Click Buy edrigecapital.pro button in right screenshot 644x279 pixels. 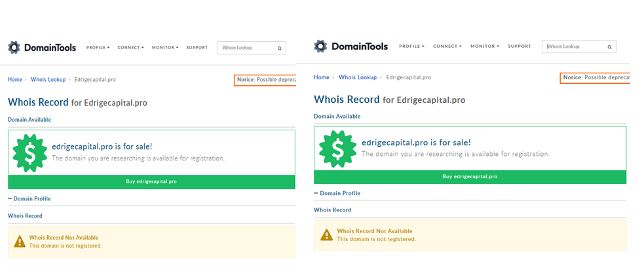click(x=470, y=177)
